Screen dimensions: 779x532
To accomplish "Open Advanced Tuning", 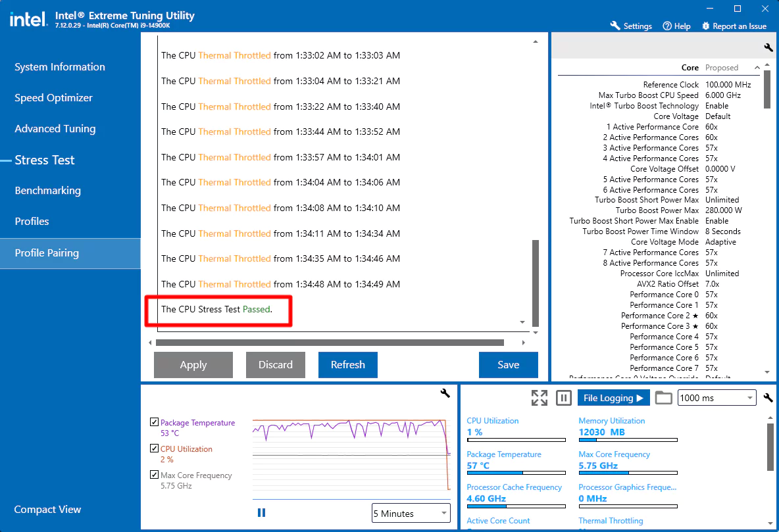I will click(55, 129).
